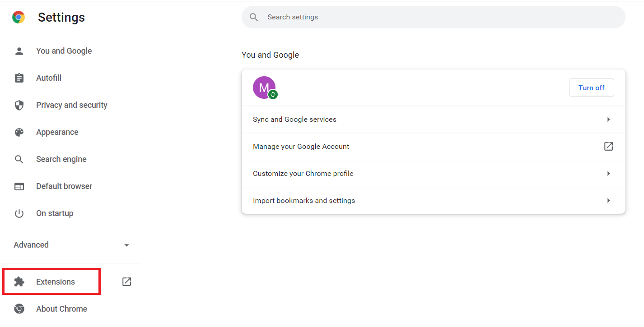Click Customize your Chrome profile row

click(x=434, y=174)
